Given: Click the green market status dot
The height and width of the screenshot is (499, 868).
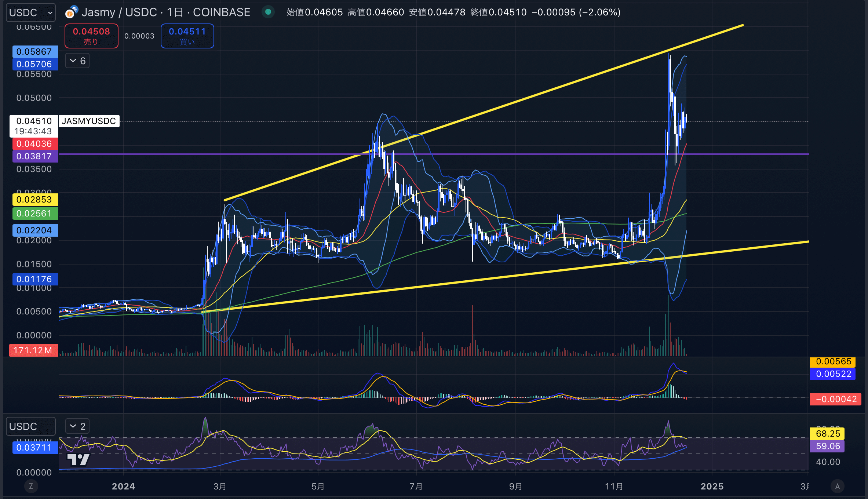Looking at the screenshot, I should point(268,12).
